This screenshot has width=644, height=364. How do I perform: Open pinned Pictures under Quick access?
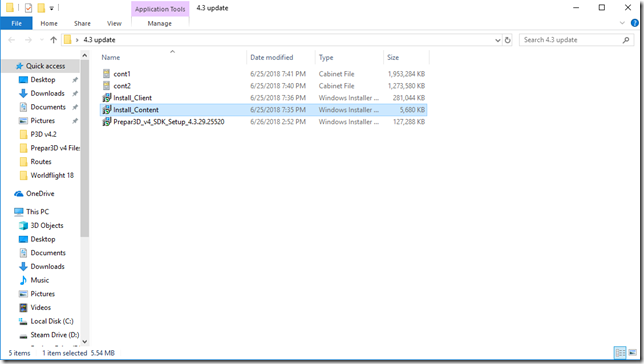pyautogui.click(x=43, y=120)
